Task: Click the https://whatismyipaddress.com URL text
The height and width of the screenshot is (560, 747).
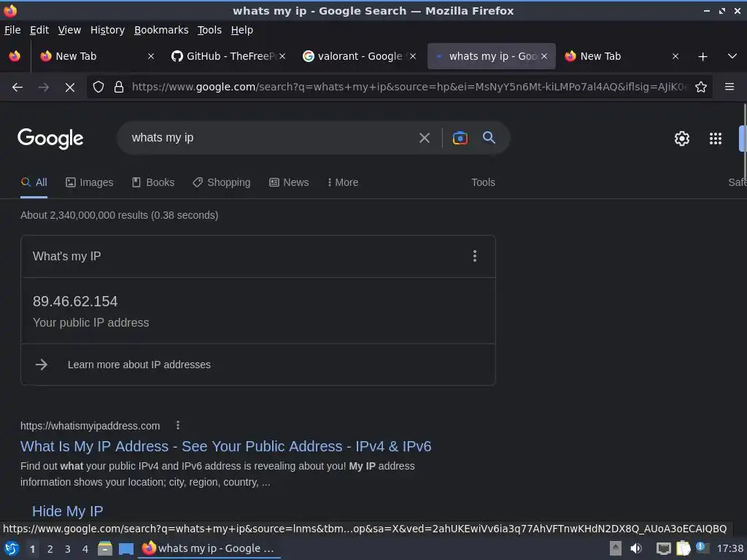Action: click(x=90, y=426)
